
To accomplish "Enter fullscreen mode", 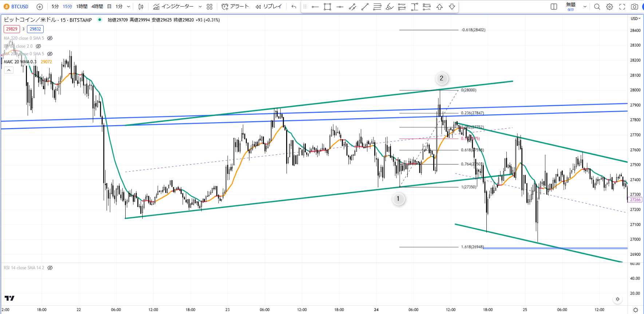I will (622, 7).
